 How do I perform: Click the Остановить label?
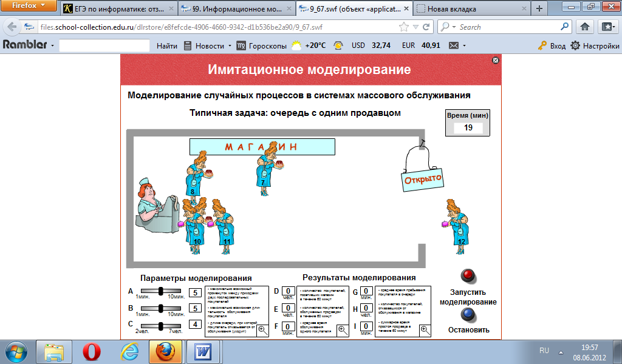coord(469,330)
